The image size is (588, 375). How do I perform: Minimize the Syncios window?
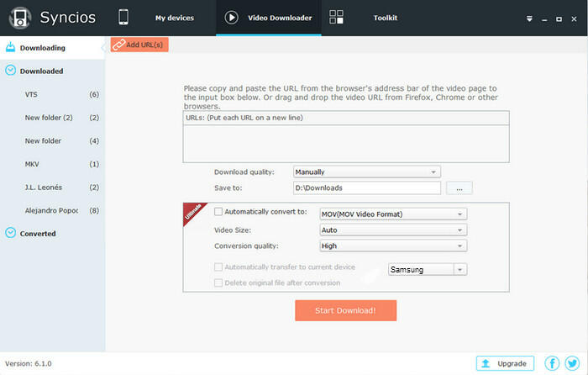pyautogui.click(x=544, y=19)
